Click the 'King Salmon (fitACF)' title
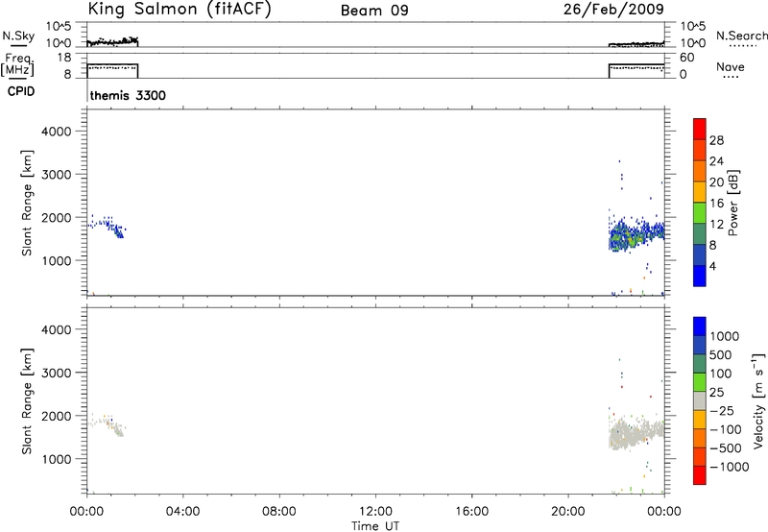The height and width of the screenshot is (532, 768). pyautogui.click(x=180, y=10)
